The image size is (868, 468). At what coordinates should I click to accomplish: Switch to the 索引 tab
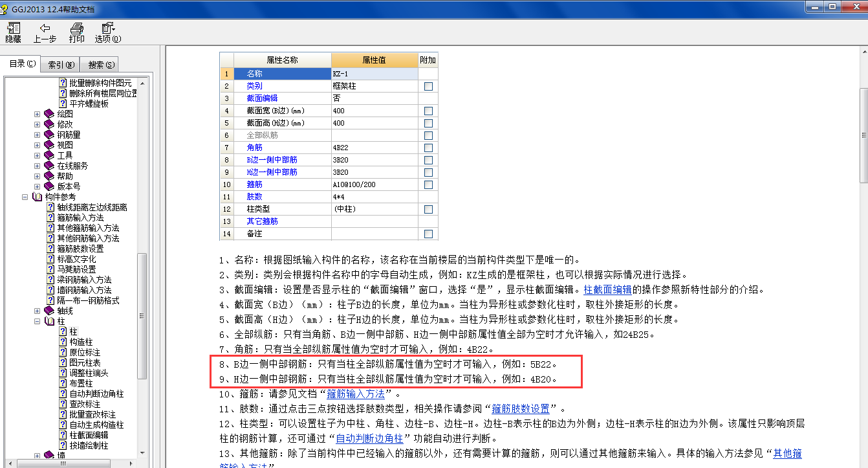[61, 65]
